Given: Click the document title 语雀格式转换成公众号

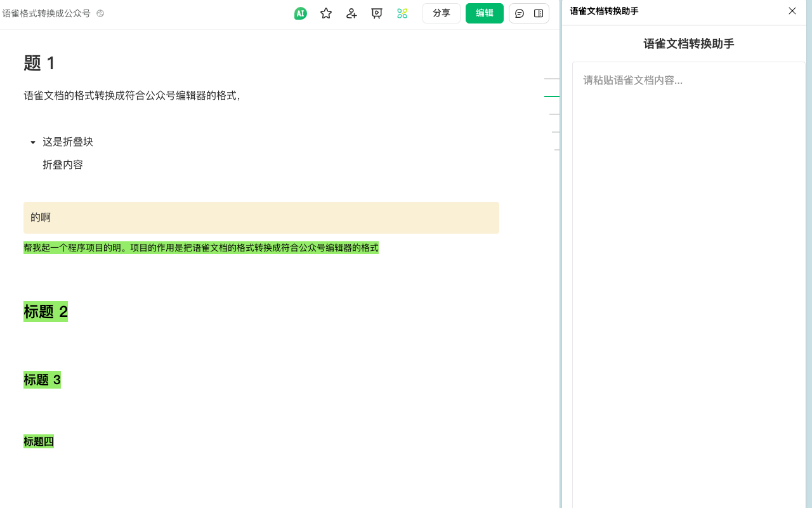Looking at the screenshot, I should tap(46, 13).
